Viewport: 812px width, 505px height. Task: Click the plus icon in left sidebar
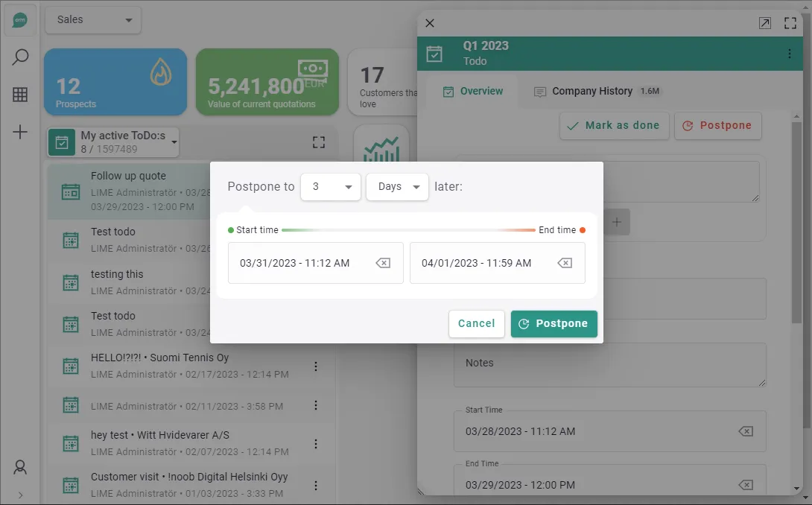(x=20, y=133)
